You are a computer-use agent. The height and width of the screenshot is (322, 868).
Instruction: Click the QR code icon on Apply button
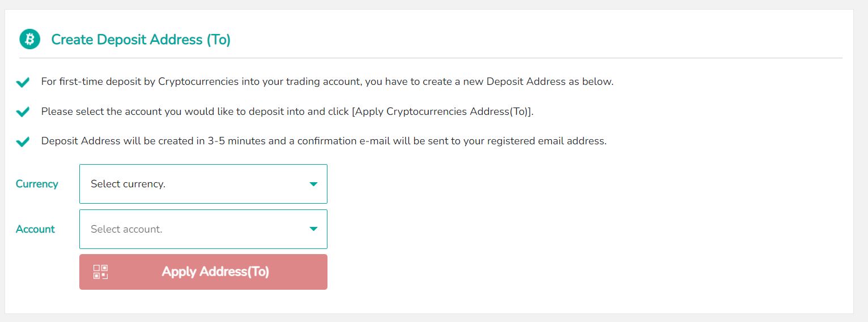point(100,272)
